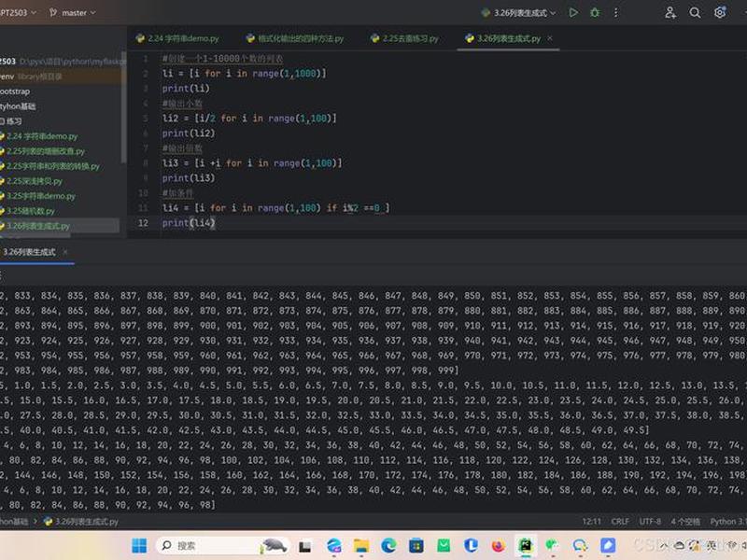Open the Code With Me user icon

(670, 13)
